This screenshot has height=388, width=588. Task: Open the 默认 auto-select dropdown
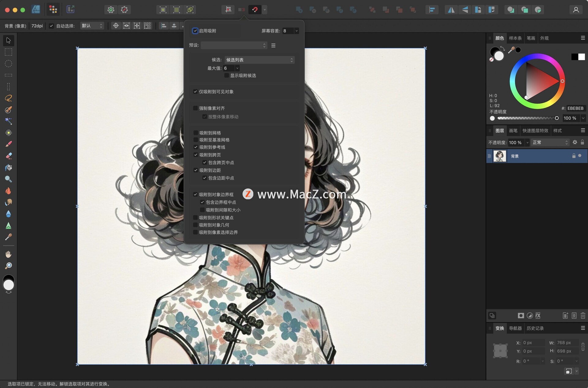coord(92,26)
